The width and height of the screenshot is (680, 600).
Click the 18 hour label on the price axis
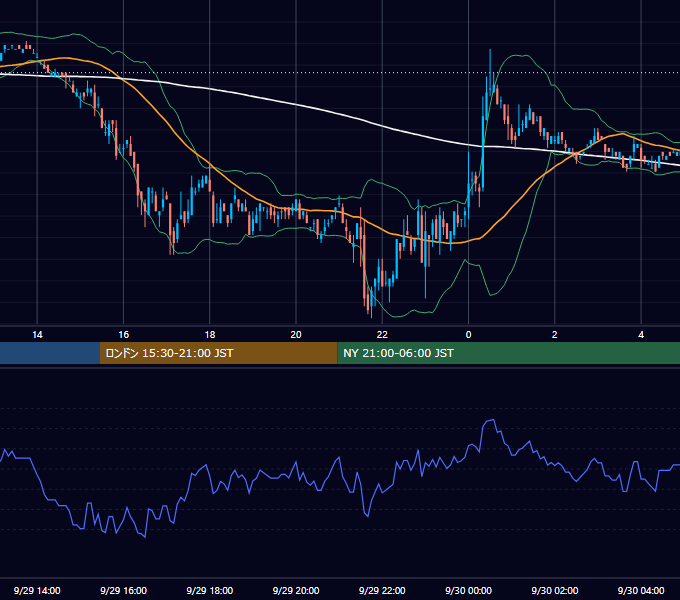(210, 335)
